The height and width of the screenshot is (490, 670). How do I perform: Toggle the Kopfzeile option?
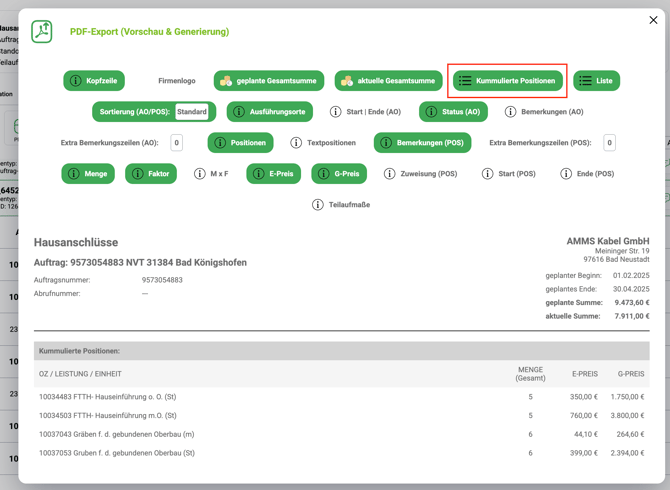click(x=94, y=81)
